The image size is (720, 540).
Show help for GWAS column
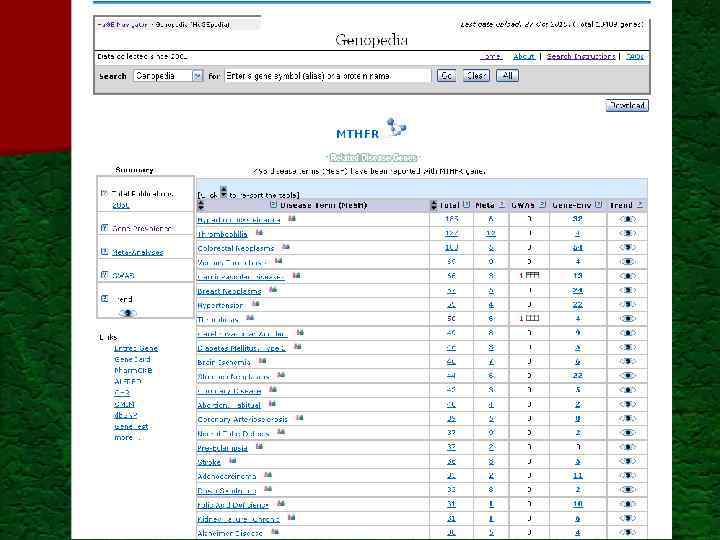(x=542, y=205)
